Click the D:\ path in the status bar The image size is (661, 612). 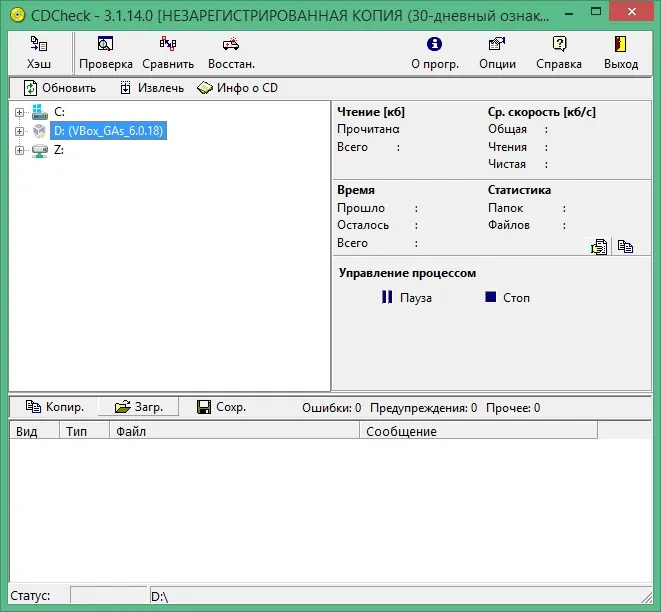pyautogui.click(x=159, y=596)
